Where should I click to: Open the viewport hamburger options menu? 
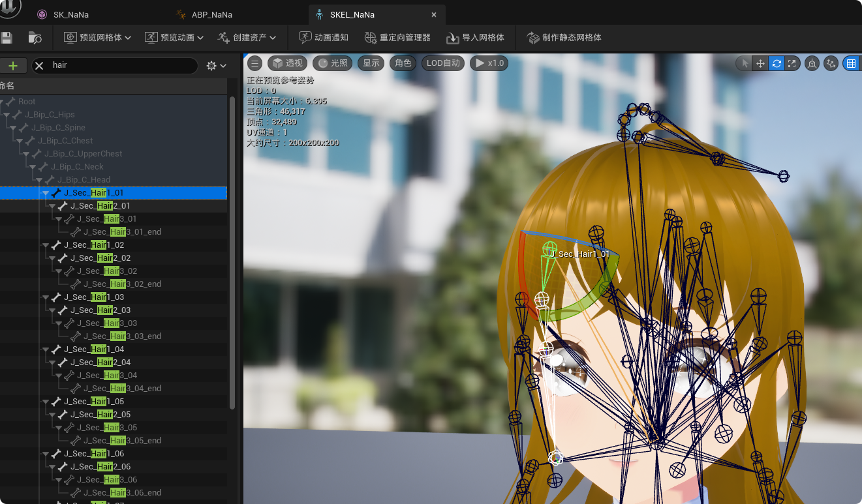coord(254,63)
